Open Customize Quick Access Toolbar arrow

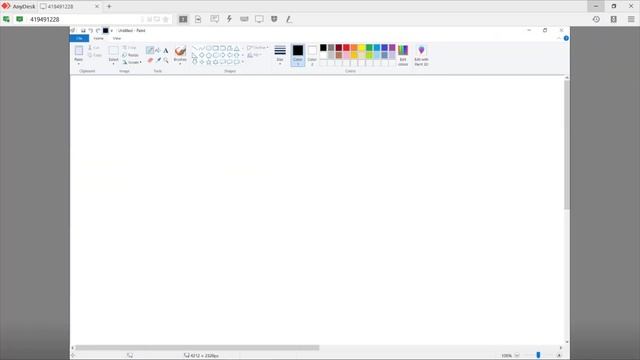tap(111, 31)
